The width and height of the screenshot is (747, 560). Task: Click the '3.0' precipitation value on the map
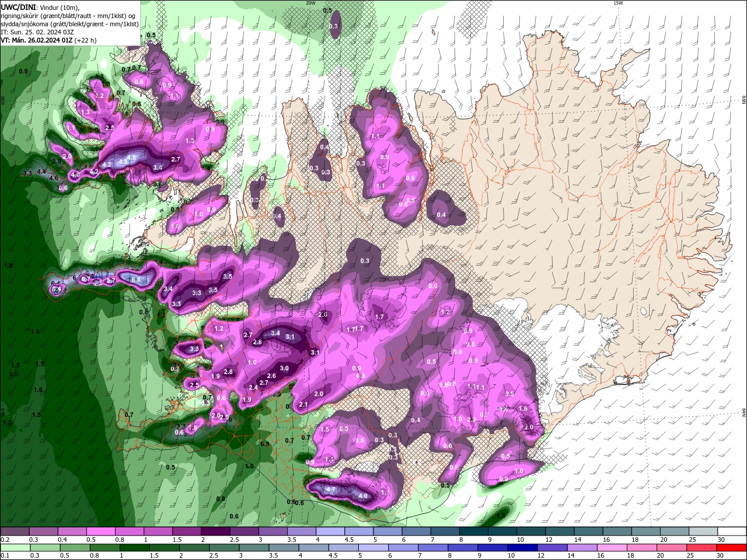tap(284, 368)
